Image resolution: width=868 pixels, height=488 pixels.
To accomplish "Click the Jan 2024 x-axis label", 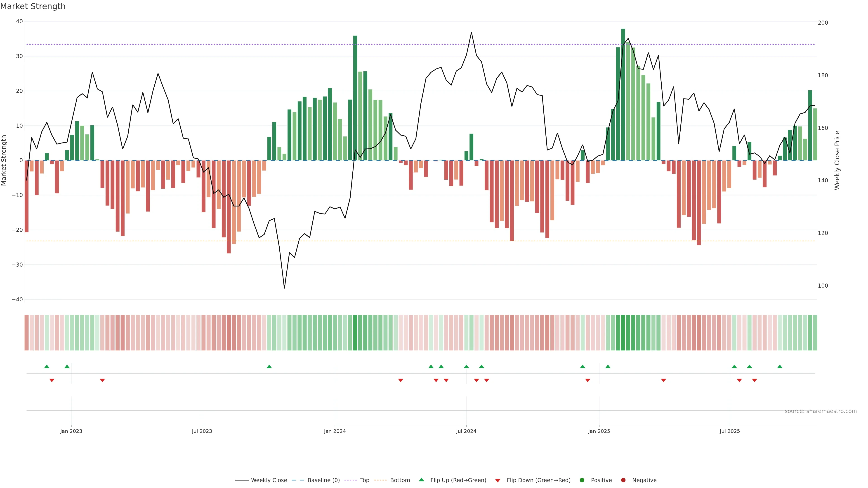I will pyautogui.click(x=335, y=431).
